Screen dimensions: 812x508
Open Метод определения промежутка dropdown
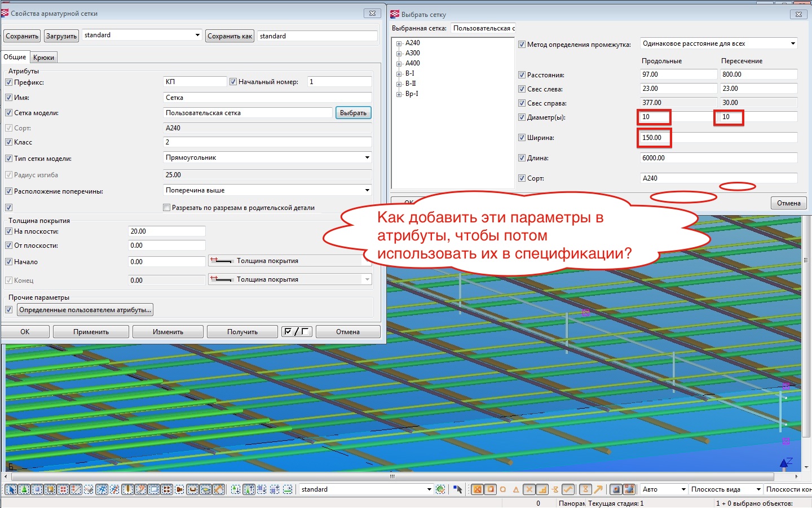coord(792,43)
